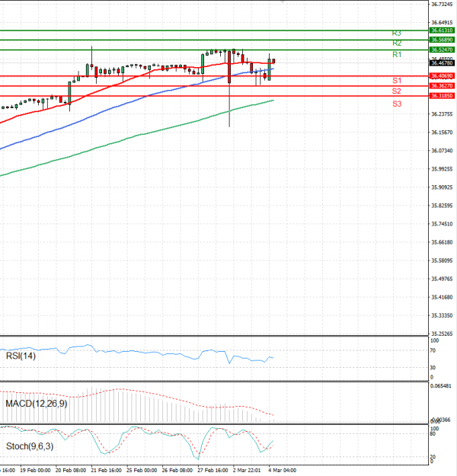Click the 26 Feb 08:00 time label
457x476 pixels.
(x=177, y=470)
